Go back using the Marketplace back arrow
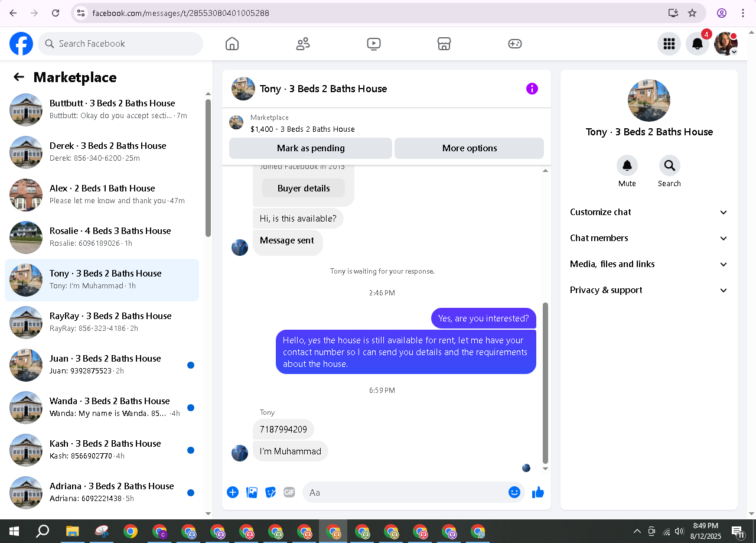Viewport: 756px width, 543px height. 19,77
